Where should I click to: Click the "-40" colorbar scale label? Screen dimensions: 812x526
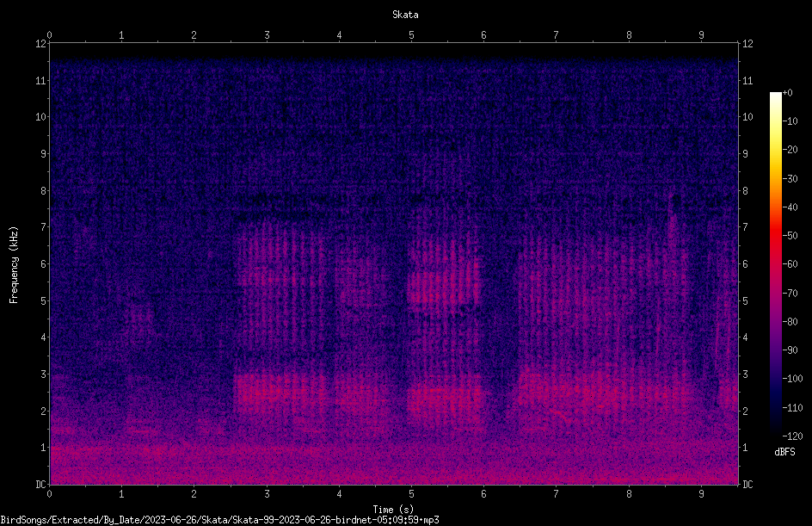point(790,207)
